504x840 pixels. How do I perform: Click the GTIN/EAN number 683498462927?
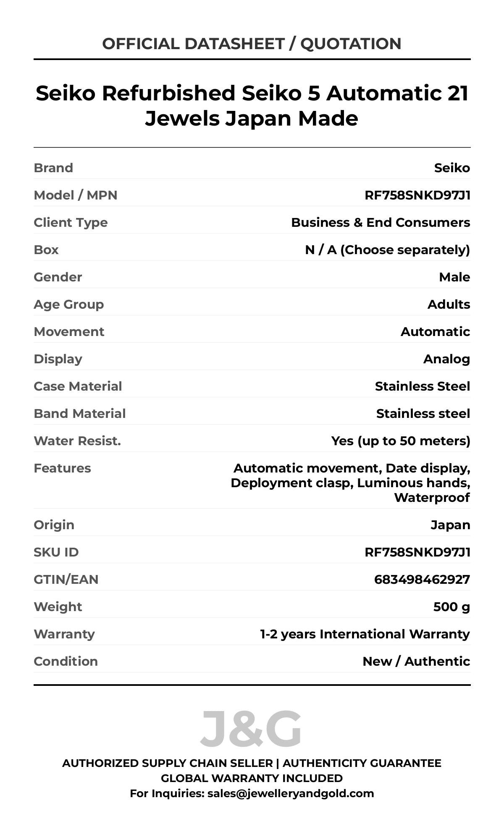[x=422, y=580]
